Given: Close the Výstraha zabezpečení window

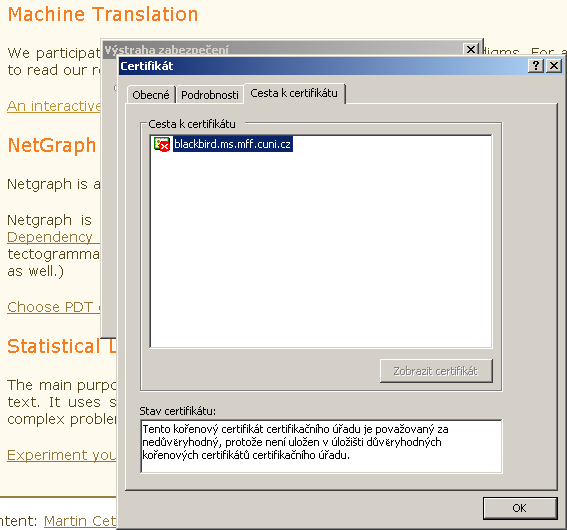Looking at the screenshot, I should pos(470,49).
